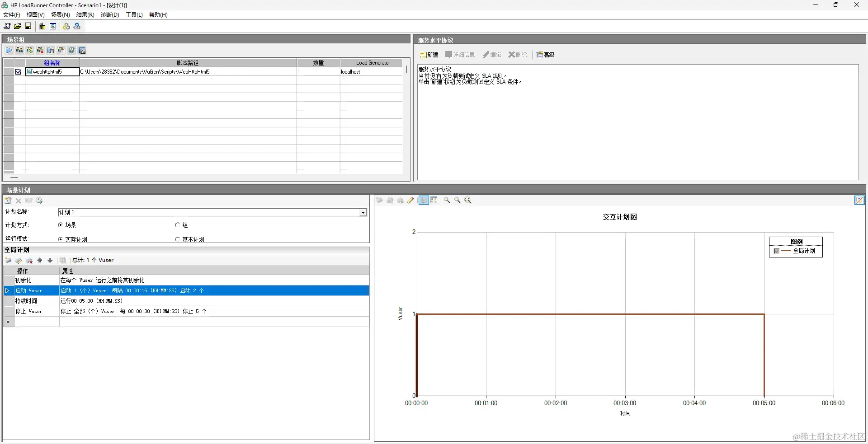Viewport: 868px width, 444px height.
Task: Remove group with the red X users icon
Action: pos(40,50)
